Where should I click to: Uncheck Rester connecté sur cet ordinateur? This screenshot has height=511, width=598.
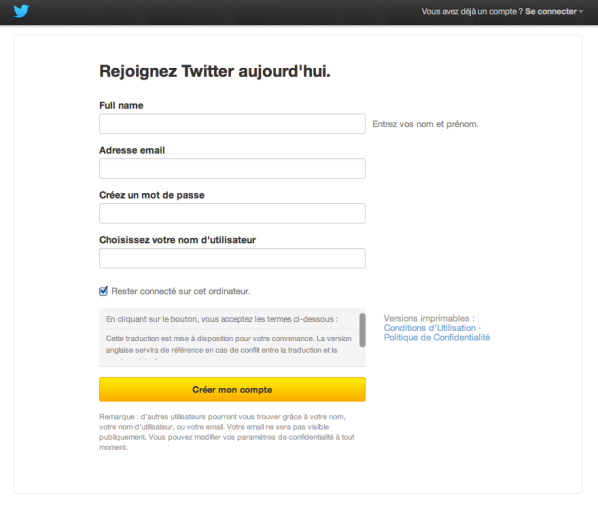pyautogui.click(x=103, y=291)
